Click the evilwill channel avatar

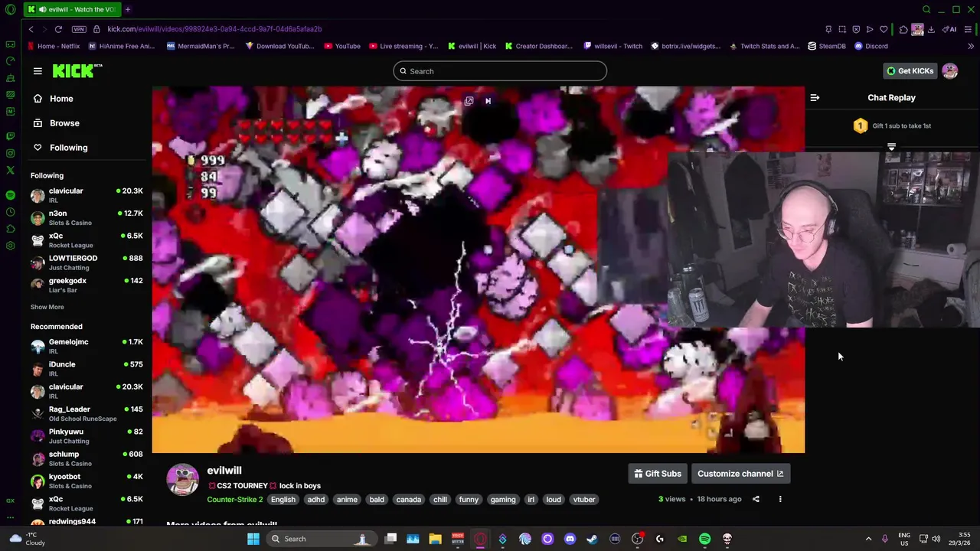(x=183, y=480)
